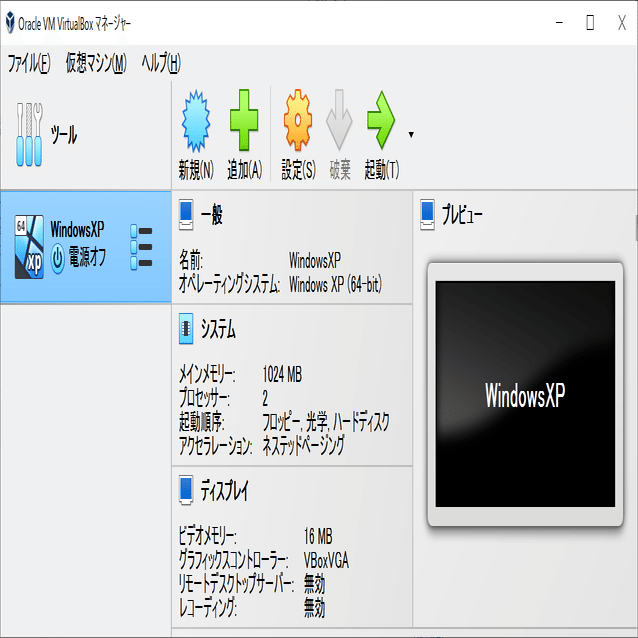Open 設定(S) settings gear icon

(x=298, y=120)
